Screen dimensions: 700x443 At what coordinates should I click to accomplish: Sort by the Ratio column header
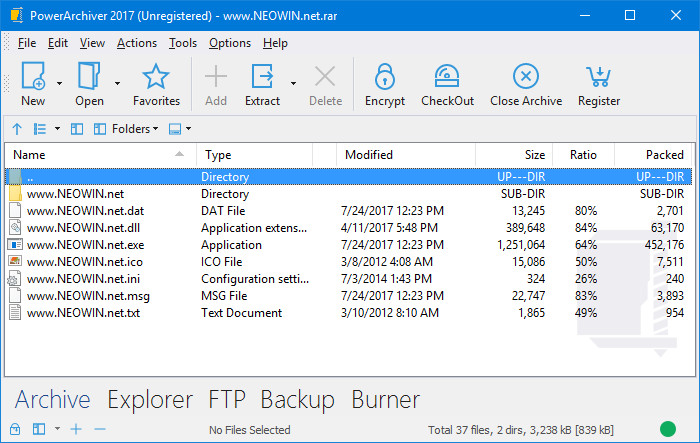[583, 155]
